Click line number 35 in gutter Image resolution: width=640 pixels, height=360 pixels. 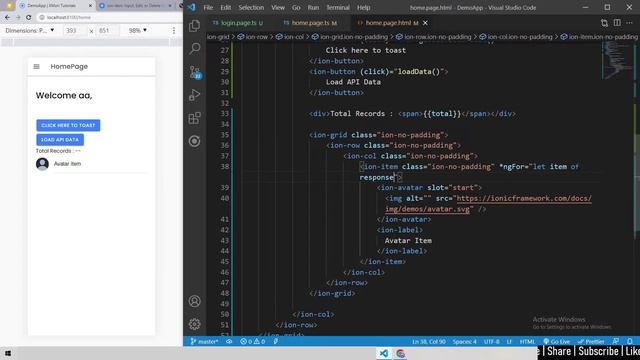224,135
